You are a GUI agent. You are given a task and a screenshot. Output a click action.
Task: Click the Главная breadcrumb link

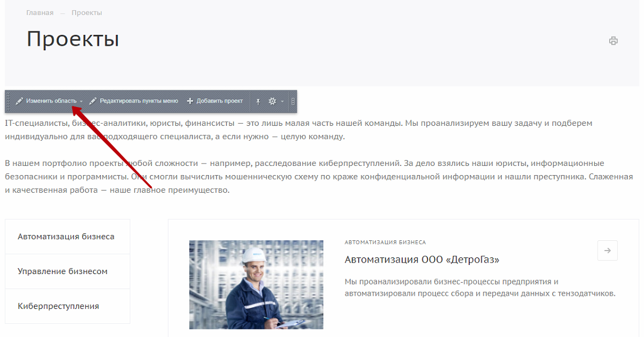point(40,13)
